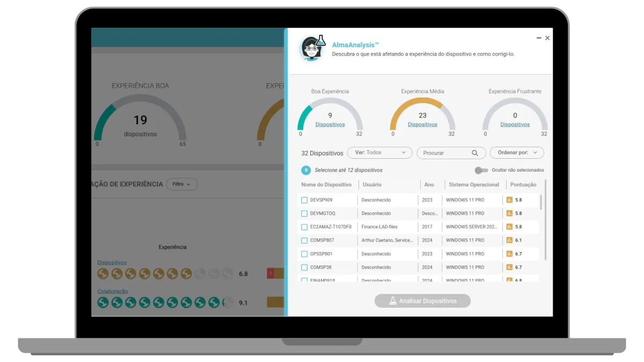Click WINDOWS SERVER 202... OS cell
This screenshot has width=644, height=362.
[472, 227]
